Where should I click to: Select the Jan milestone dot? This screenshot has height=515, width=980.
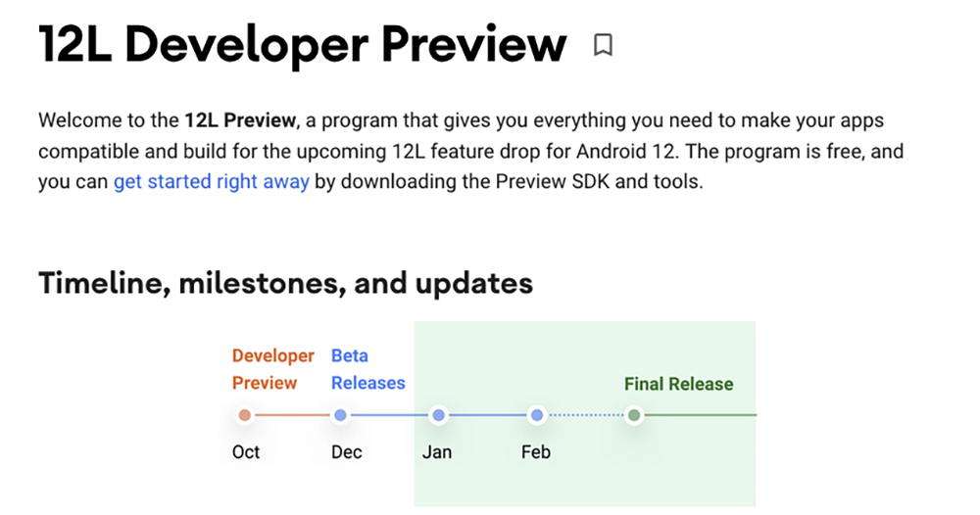[x=439, y=415]
